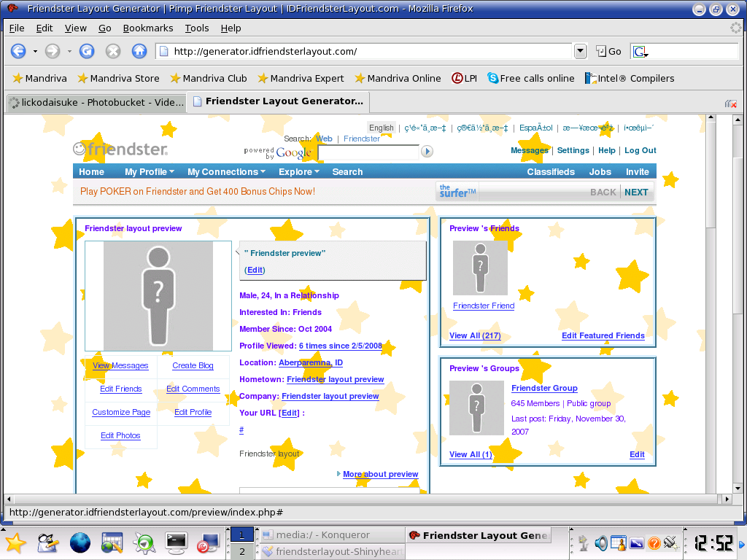Click the volume icon in the system tray
747x560 pixels.
coord(600,542)
